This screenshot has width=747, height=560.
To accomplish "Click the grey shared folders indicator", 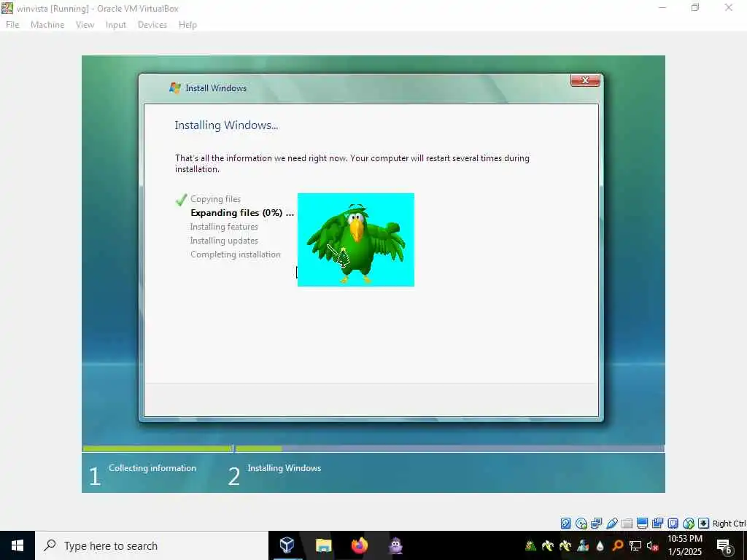I will pyautogui.click(x=627, y=524).
